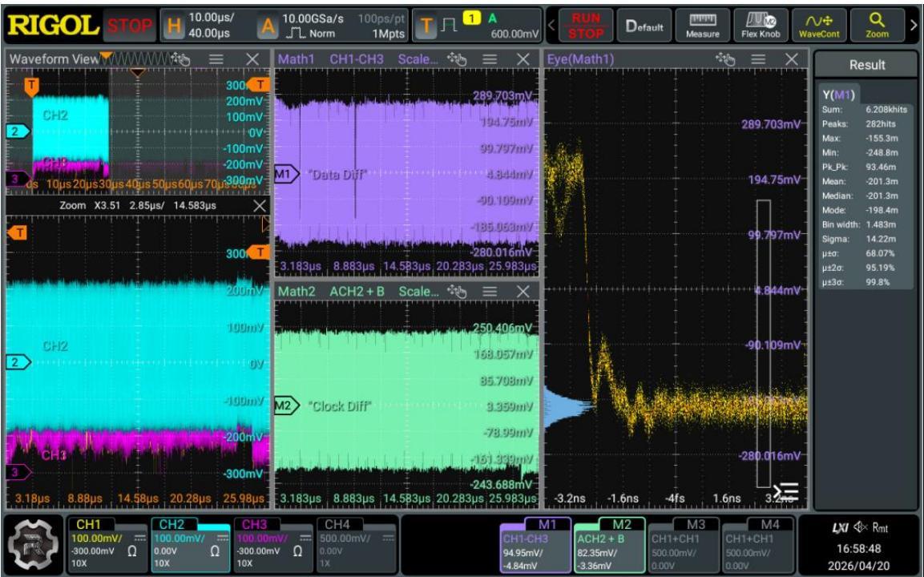Image resolution: width=924 pixels, height=577 pixels.
Task: Toggle the CH2 channel box
Action: 191,545
